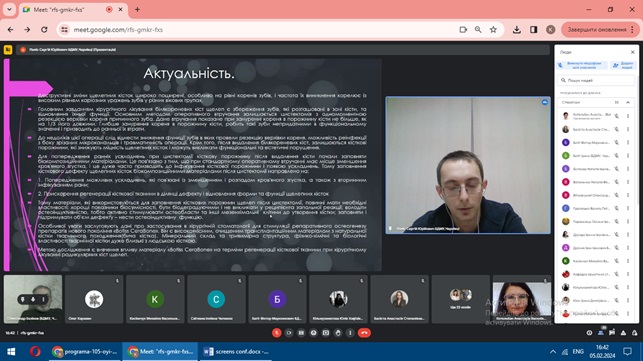
Task: Open the activities icon in bottom bar
Action: (x=623, y=333)
